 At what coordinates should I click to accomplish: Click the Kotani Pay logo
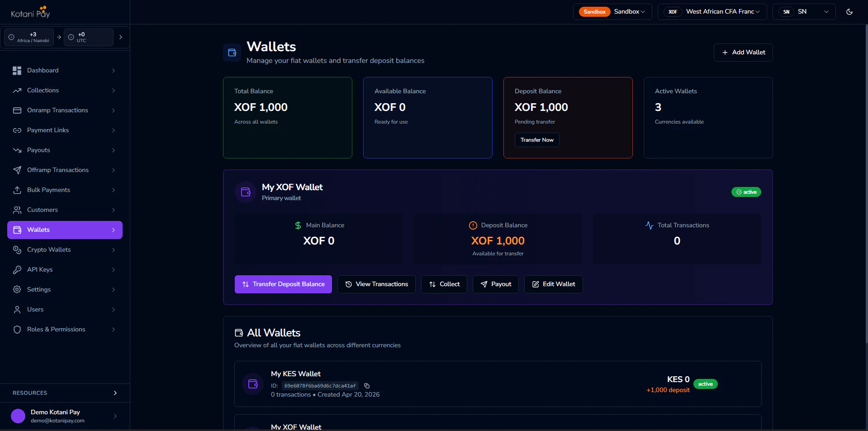[29, 12]
